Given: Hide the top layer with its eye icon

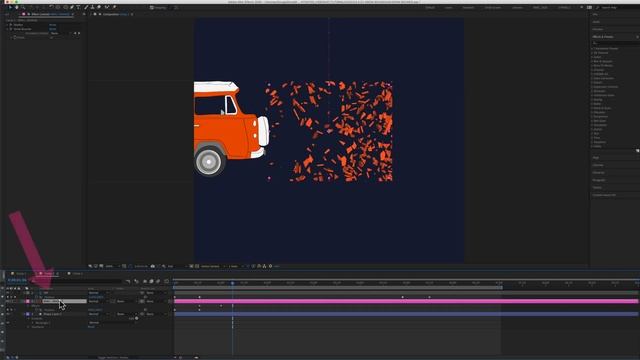Looking at the screenshot, I should click(x=7, y=293).
